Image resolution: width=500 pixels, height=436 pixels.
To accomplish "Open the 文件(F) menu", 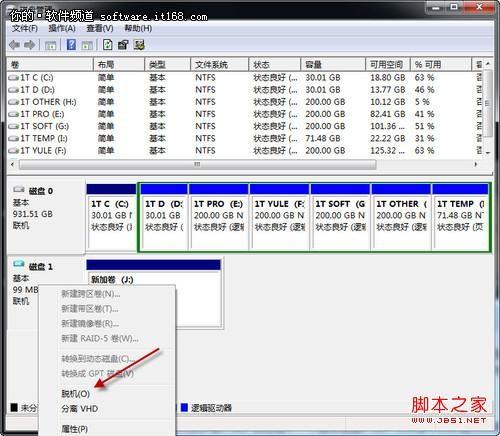I will [x=25, y=29].
